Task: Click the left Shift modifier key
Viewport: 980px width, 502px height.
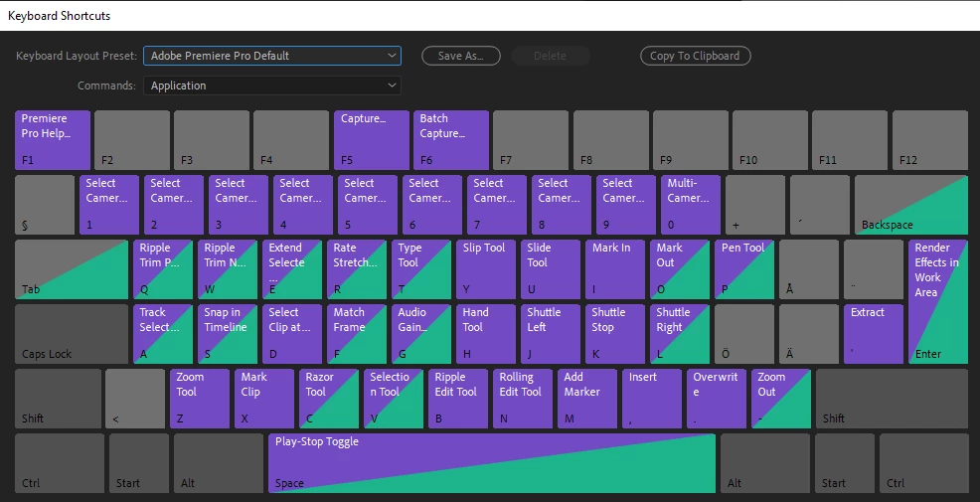Action: tap(58, 399)
